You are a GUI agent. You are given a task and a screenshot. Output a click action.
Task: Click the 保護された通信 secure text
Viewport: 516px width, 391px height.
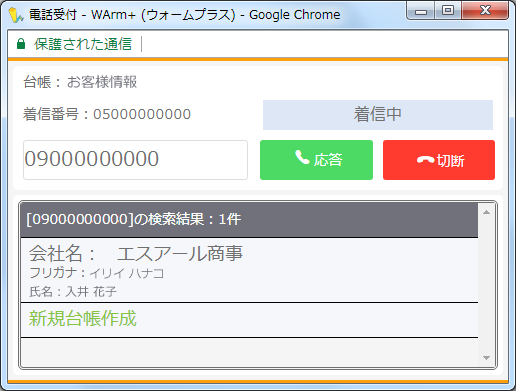click(83, 44)
